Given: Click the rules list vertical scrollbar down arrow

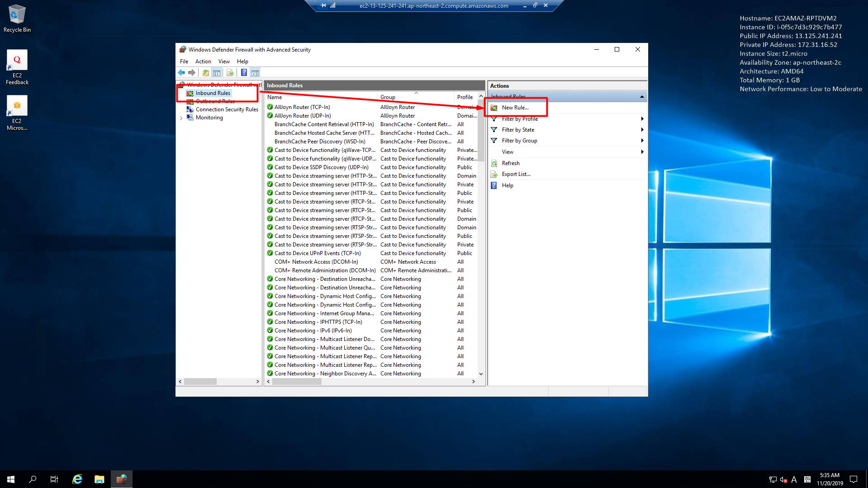Looking at the screenshot, I should (x=481, y=374).
